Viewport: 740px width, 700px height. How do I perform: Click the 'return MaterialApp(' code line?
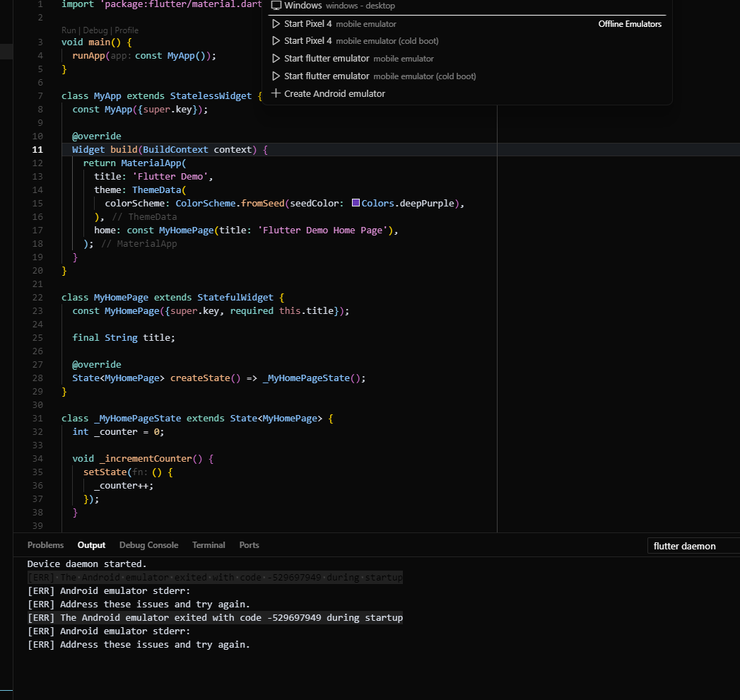coord(134,163)
